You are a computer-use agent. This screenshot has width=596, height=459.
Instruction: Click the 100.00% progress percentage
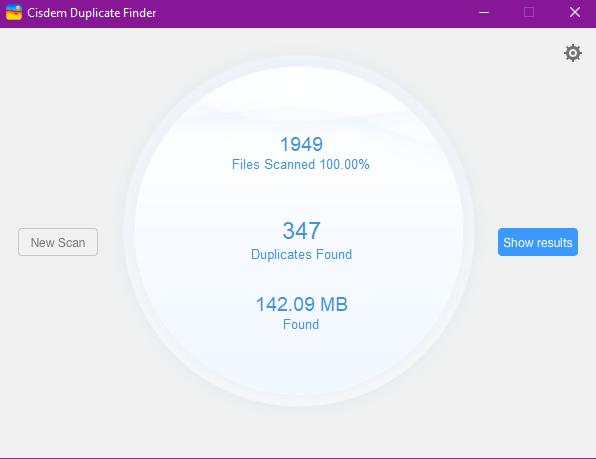(345, 165)
